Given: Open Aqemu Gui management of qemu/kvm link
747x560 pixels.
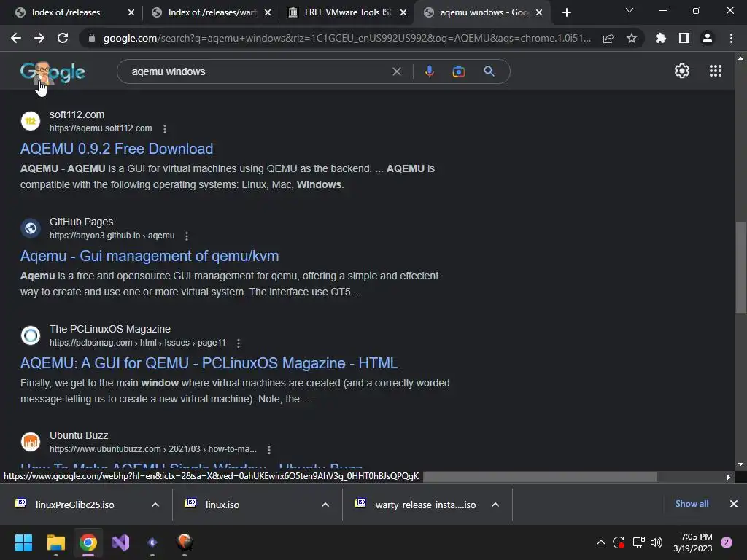Looking at the screenshot, I should [150, 256].
